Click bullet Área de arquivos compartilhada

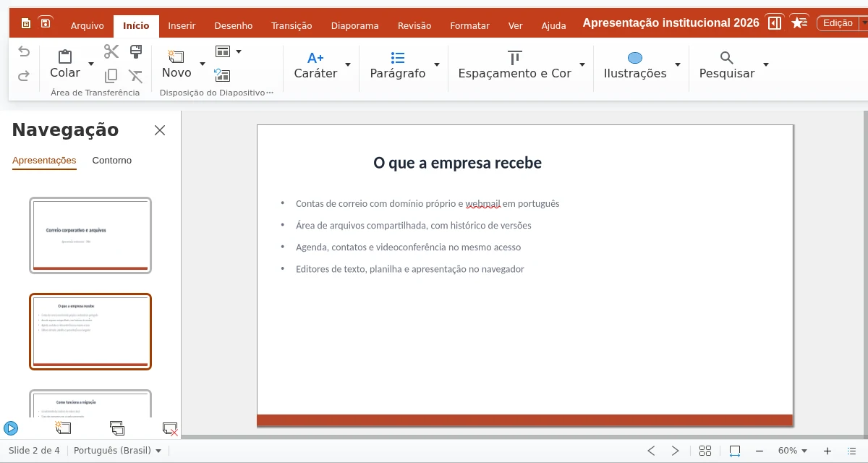(x=414, y=226)
